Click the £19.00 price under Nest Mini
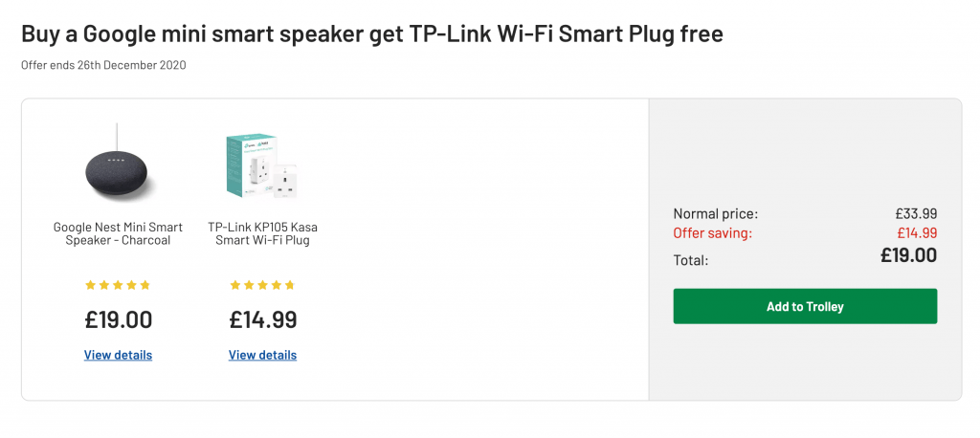The image size is (980, 438). pos(118,320)
